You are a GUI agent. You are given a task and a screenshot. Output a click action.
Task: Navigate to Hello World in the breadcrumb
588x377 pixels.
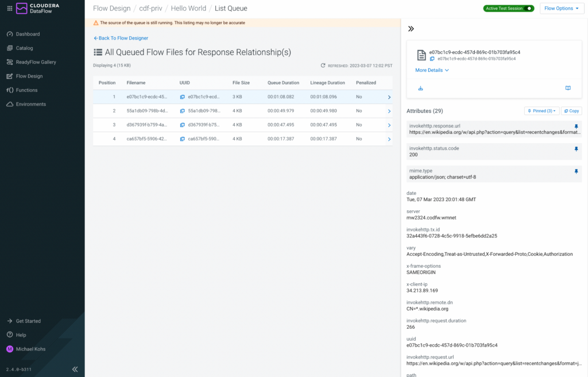click(188, 8)
